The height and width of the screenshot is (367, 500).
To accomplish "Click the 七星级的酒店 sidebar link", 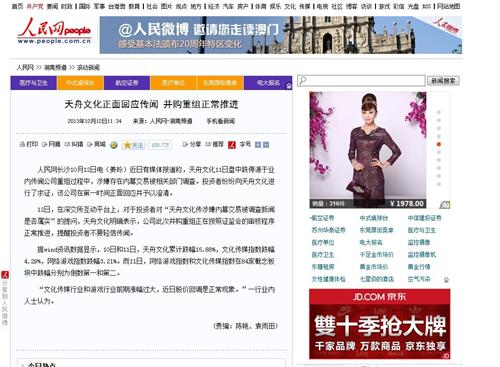I will coord(377,279).
